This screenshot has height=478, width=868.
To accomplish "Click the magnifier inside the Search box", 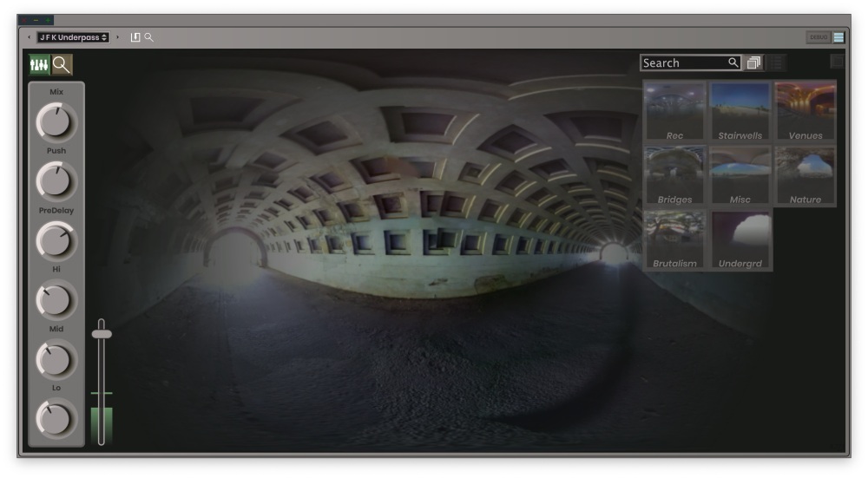I will pyautogui.click(x=733, y=62).
